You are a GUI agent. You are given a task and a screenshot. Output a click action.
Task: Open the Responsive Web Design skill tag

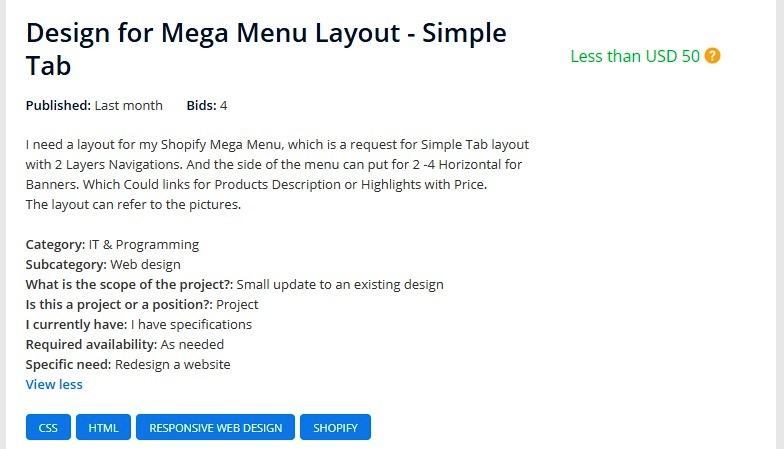(215, 428)
